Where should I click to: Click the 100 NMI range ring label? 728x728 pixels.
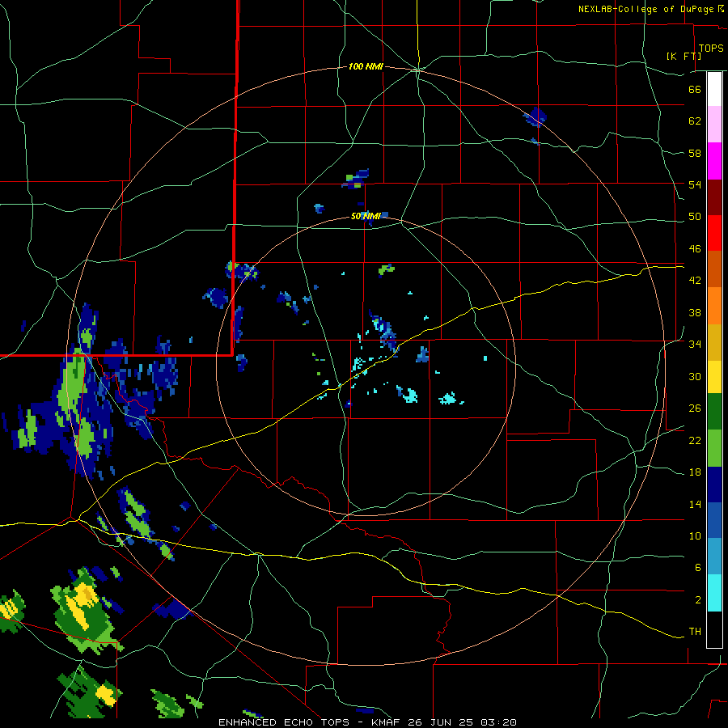(366, 67)
